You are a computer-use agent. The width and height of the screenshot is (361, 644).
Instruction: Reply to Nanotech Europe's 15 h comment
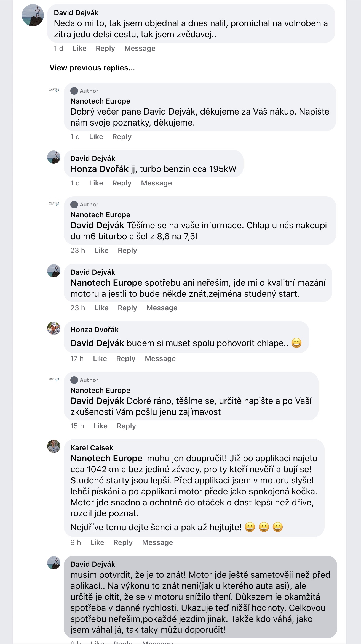126,426
